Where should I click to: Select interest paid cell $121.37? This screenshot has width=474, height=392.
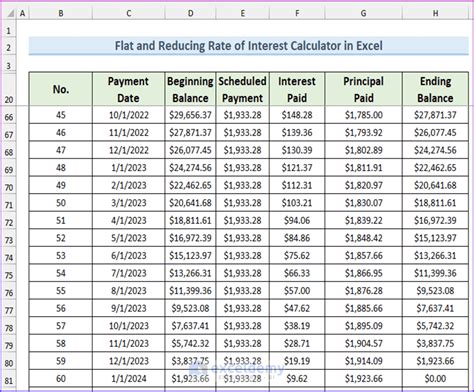click(297, 168)
